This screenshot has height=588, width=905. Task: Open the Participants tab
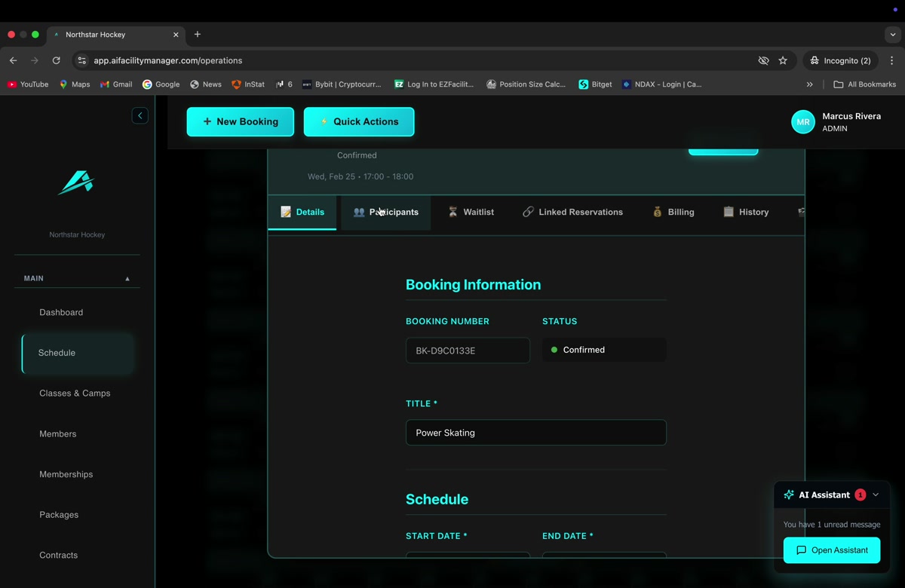385,212
